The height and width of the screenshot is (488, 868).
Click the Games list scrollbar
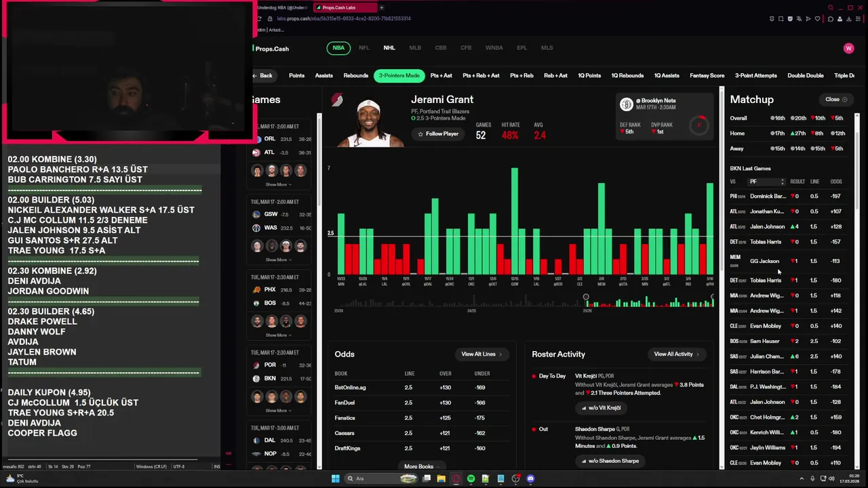pos(319,163)
